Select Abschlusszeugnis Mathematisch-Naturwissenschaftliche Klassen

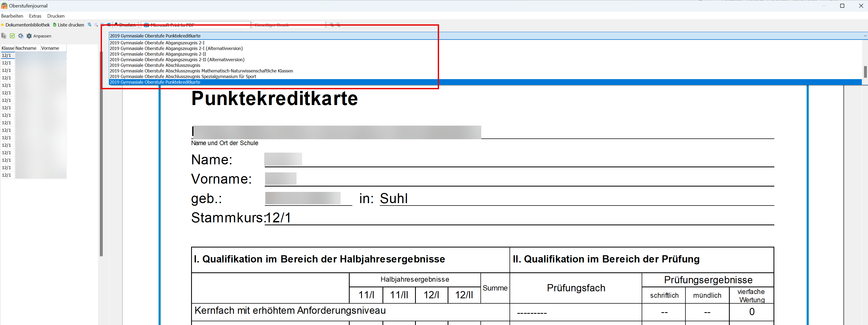click(485, 71)
